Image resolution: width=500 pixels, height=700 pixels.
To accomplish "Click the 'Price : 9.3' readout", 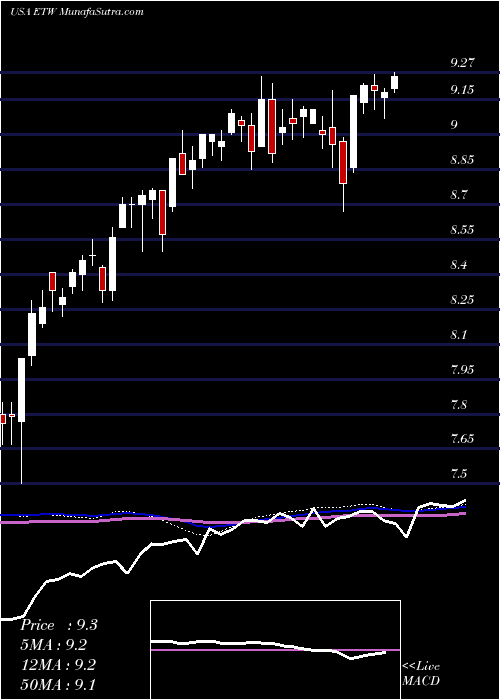I will (x=58, y=625).
